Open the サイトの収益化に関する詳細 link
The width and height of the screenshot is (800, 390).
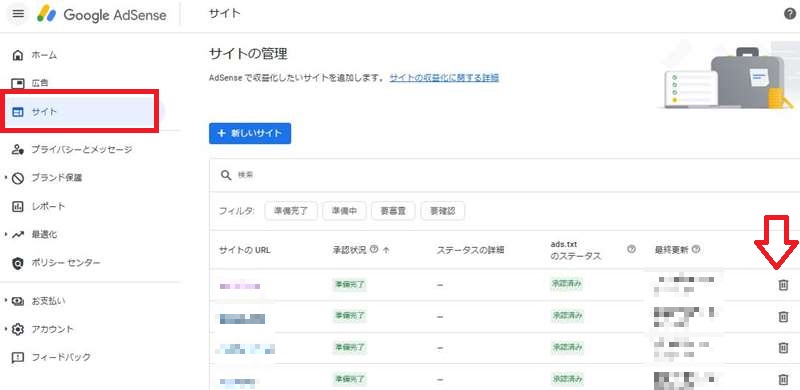(444, 78)
